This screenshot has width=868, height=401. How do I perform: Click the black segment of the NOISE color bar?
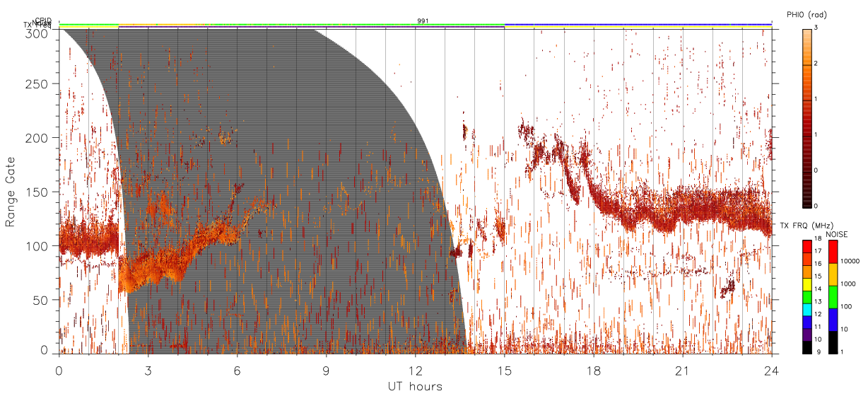pos(833,342)
